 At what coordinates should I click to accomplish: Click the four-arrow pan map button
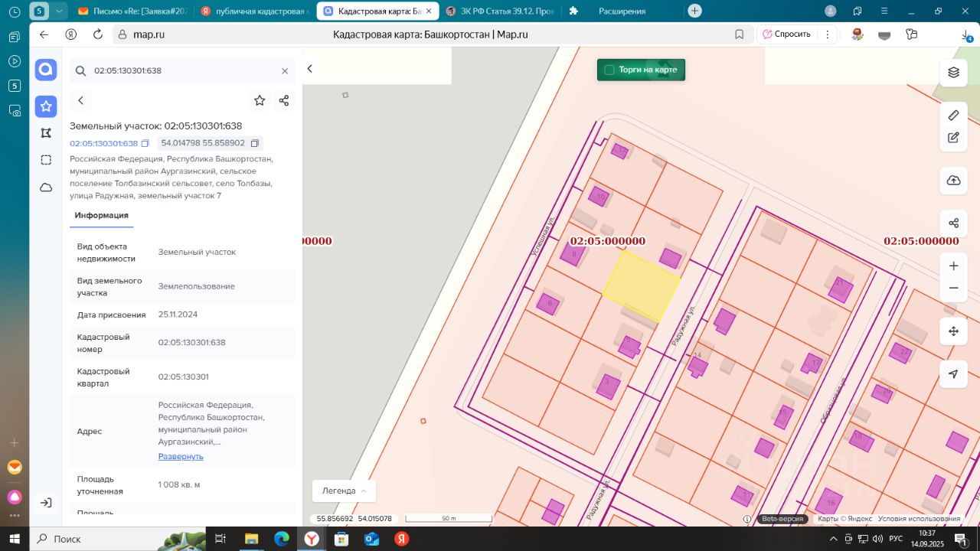[953, 331]
